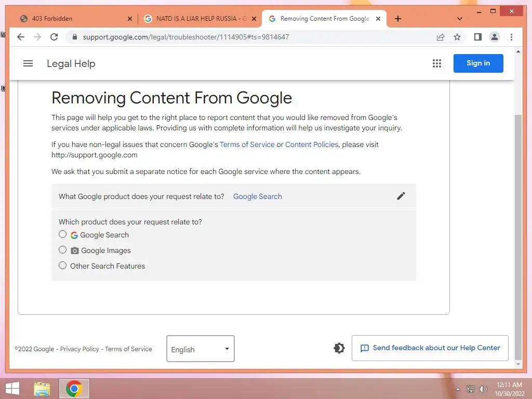Toggle dark mode with the brightness icon
Screen dimensions: 532x399
tap(339, 348)
